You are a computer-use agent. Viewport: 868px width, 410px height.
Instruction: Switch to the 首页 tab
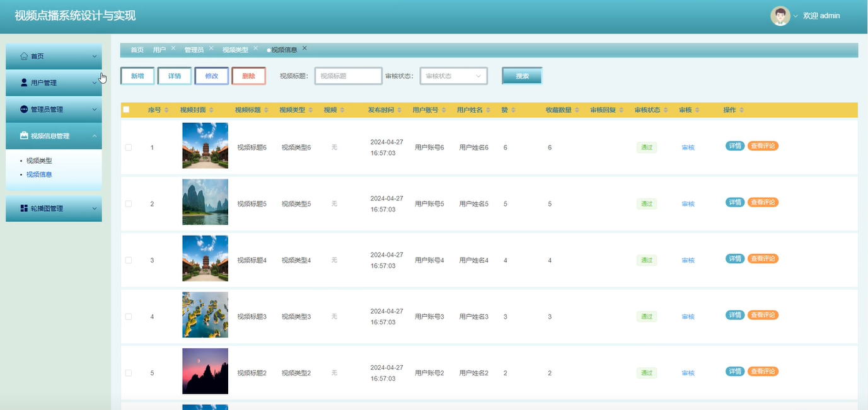(x=137, y=50)
